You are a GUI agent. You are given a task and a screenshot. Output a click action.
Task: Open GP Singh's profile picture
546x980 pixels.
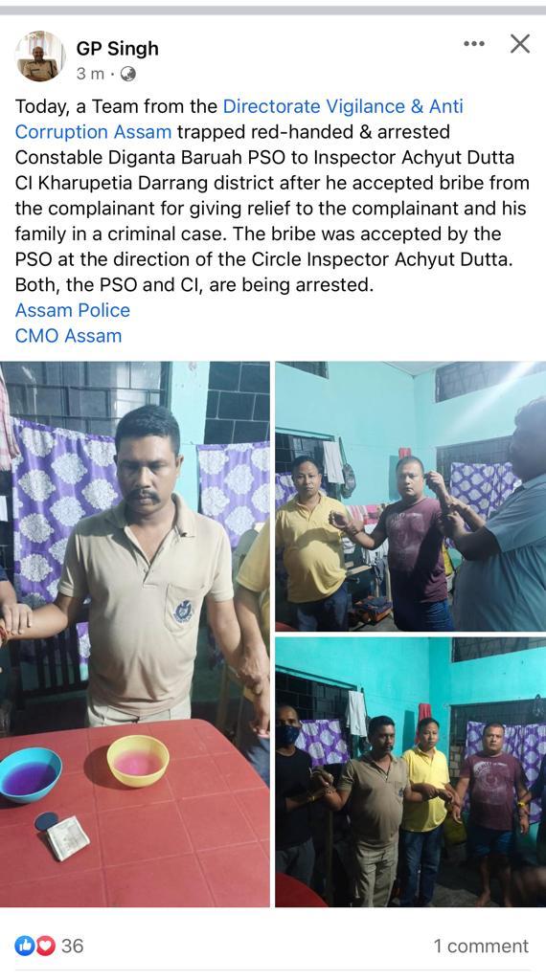40,56
